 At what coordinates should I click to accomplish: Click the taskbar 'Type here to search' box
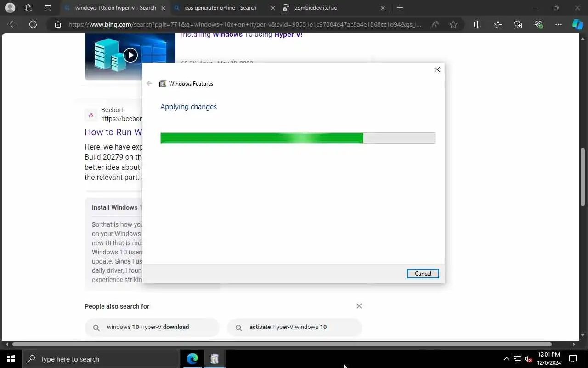click(x=101, y=359)
